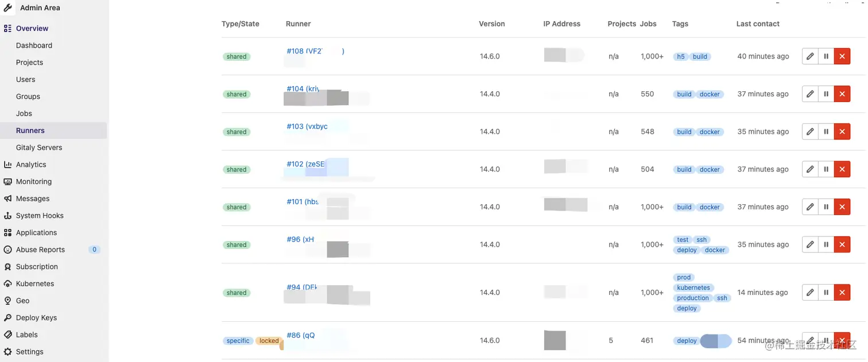Open Jobs in sidebar
The height and width of the screenshot is (362, 868).
[x=24, y=114]
